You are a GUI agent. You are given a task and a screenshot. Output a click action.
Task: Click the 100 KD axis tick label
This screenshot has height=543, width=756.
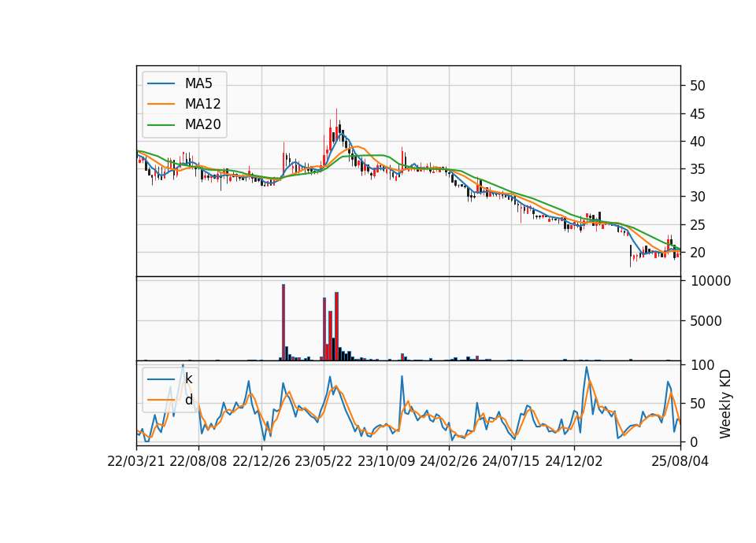pos(702,365)
